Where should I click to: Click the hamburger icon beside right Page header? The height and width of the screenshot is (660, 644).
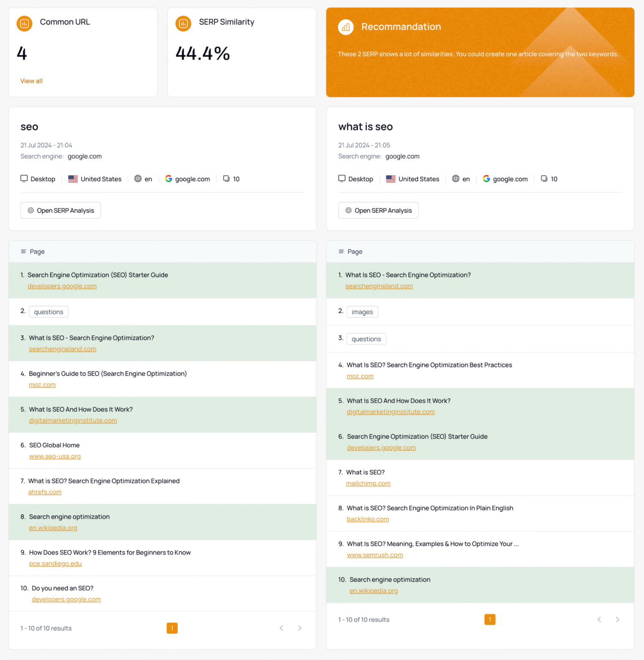click(341, 251)
